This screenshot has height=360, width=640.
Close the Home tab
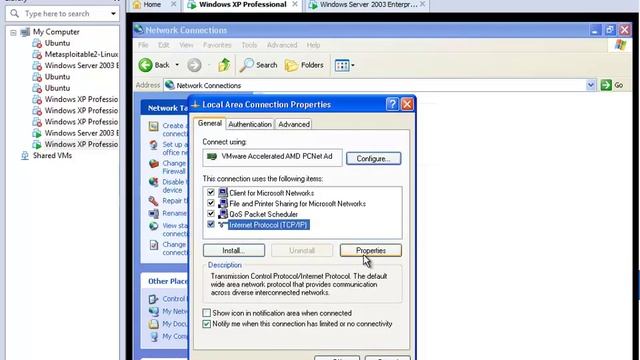(173, 4)
